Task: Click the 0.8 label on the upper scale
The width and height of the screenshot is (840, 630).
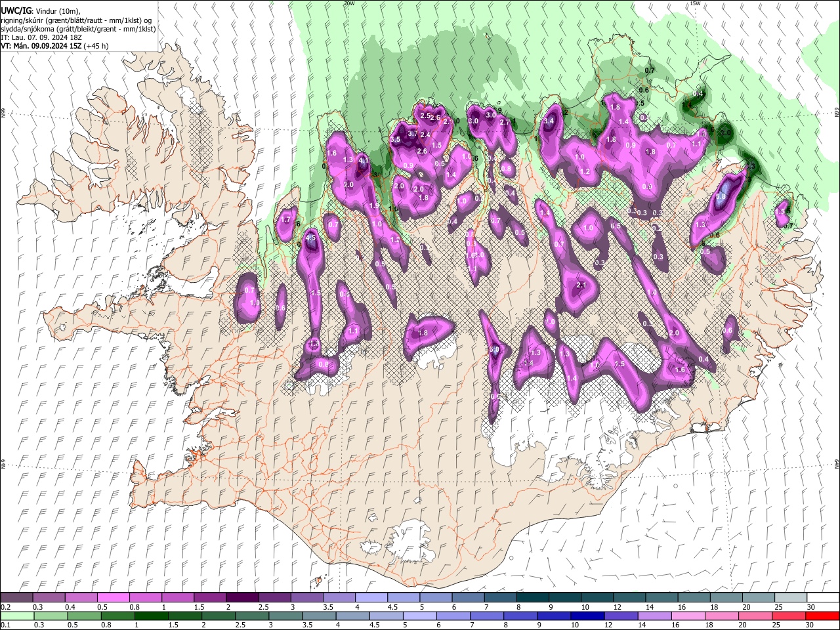Action: click(135, 607)
